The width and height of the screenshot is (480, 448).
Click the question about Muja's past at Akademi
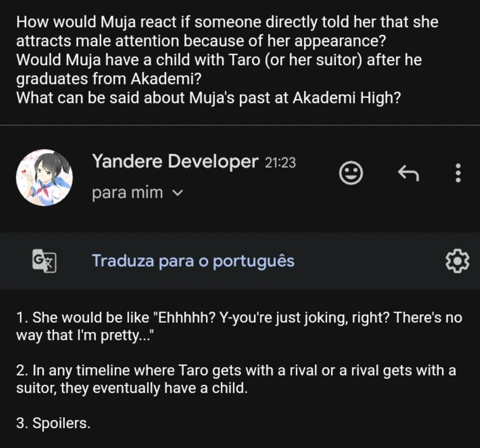click(x=209, y=98)
